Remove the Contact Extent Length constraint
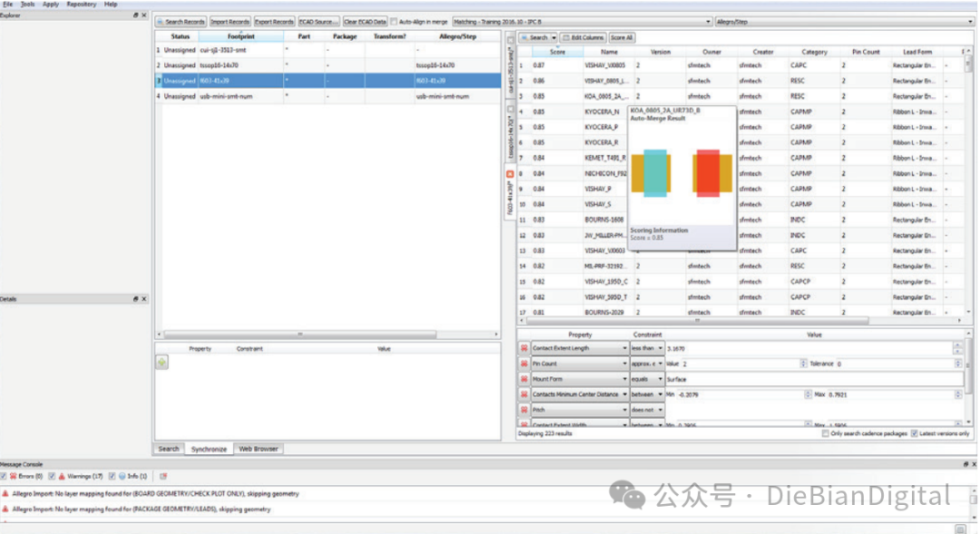Viewport: 980px width, 534px height. coord(524,349)
